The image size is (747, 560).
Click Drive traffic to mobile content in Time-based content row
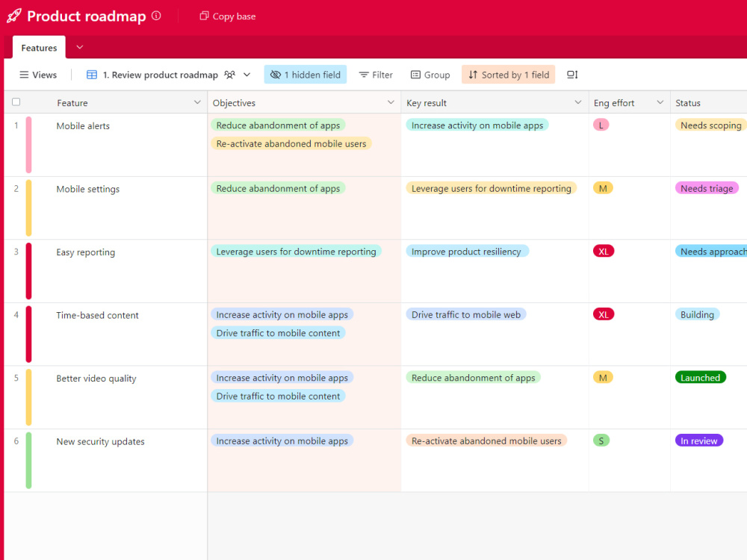pos(278,333)
